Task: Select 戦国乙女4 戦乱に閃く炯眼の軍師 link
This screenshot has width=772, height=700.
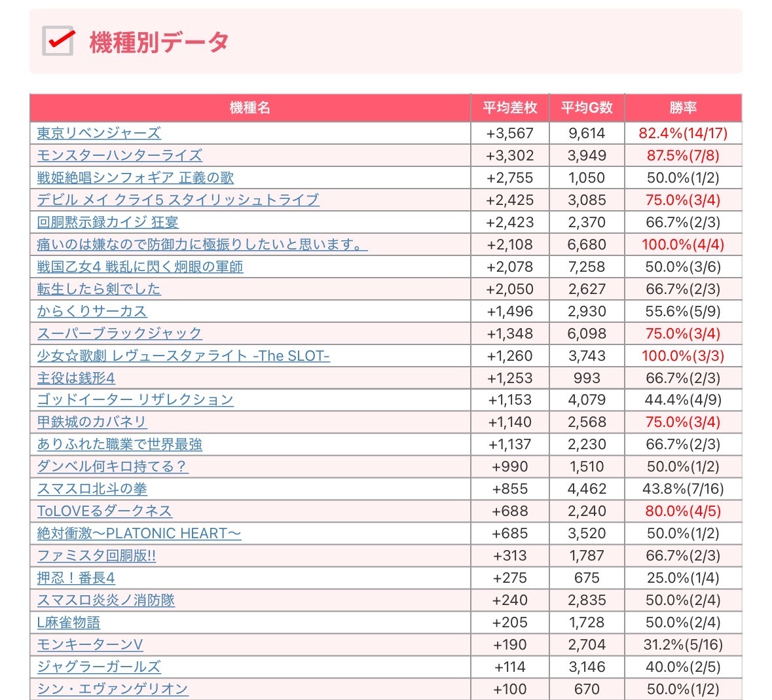Action: point(140,267)
